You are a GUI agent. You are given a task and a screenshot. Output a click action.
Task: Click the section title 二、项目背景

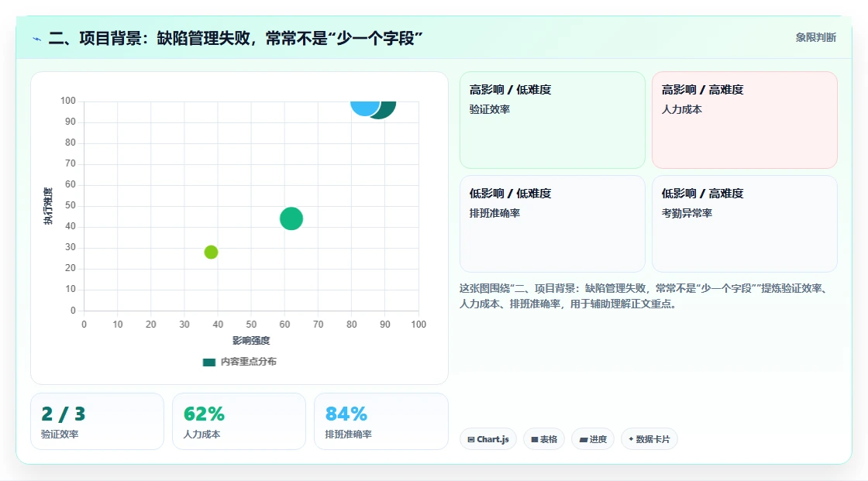pyautogui.click(x=236, y=38)
